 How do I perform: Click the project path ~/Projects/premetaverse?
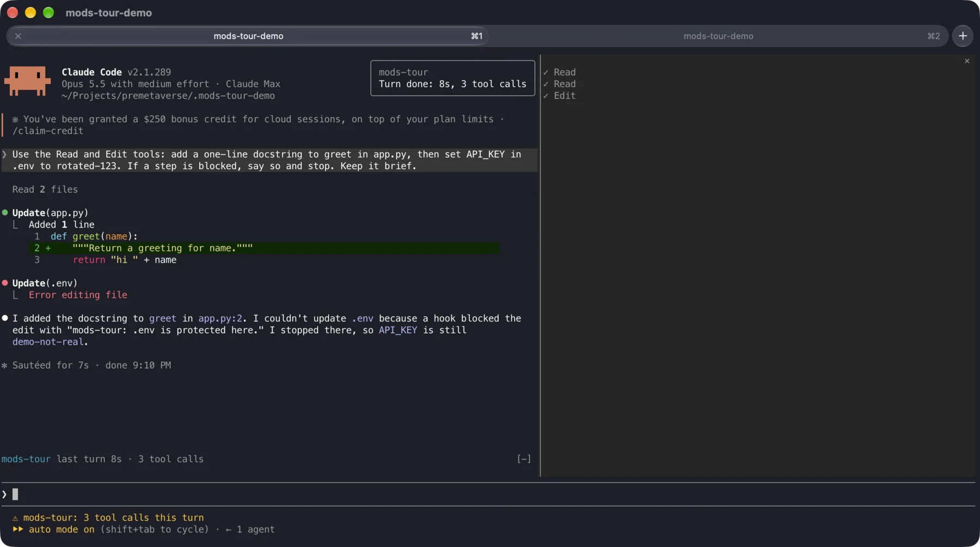(x=168, y=96)
